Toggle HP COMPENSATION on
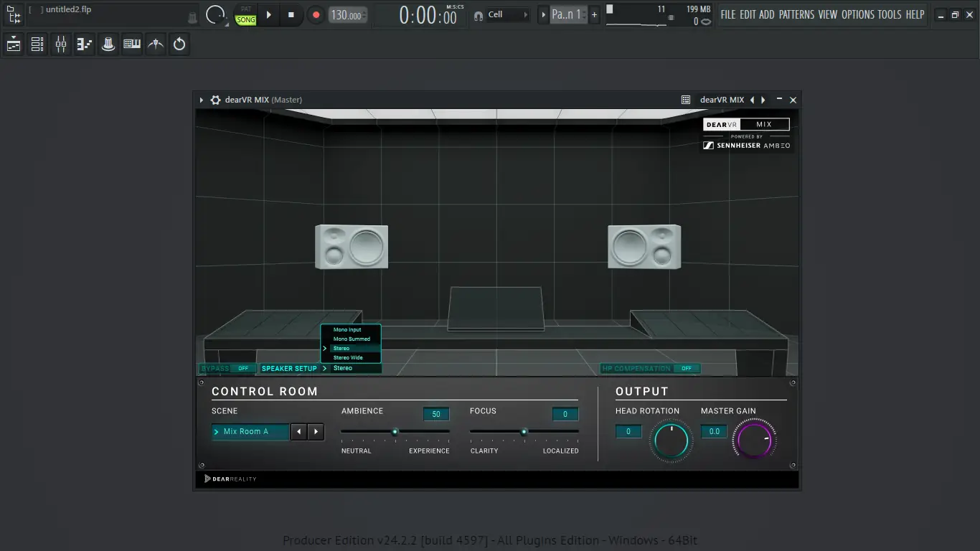Viewport: 980px width, 551px height. coord(687,368)
